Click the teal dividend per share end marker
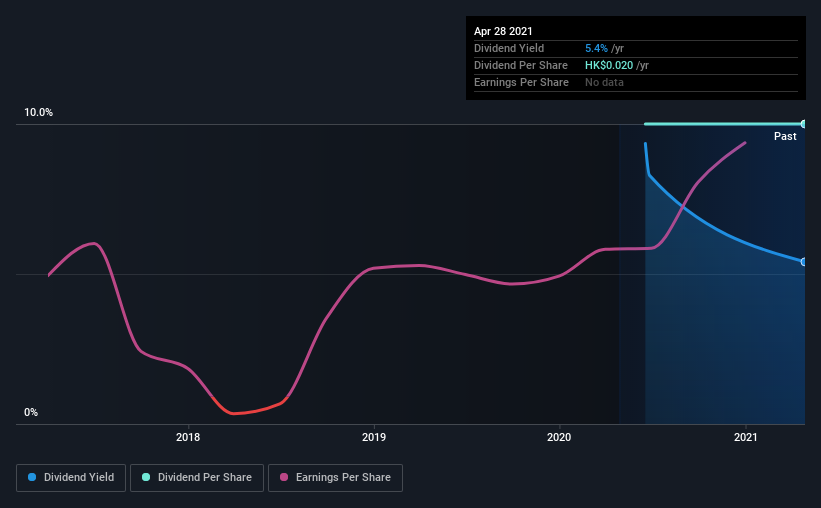The width and height of the screenshot is (821, 508). click(803, 124)
